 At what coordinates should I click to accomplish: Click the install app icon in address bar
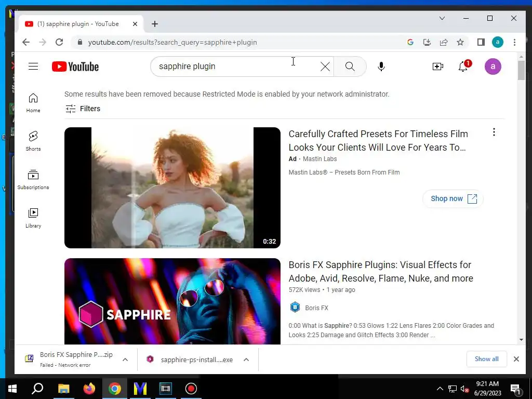(x=427, y=42)
